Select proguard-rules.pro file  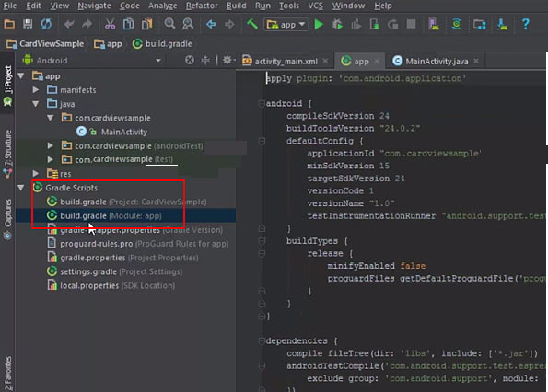pyautogui.click(x=138, y=244)
